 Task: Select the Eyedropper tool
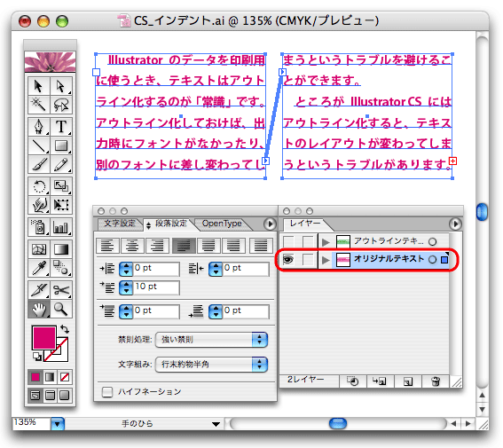(39, 268)
